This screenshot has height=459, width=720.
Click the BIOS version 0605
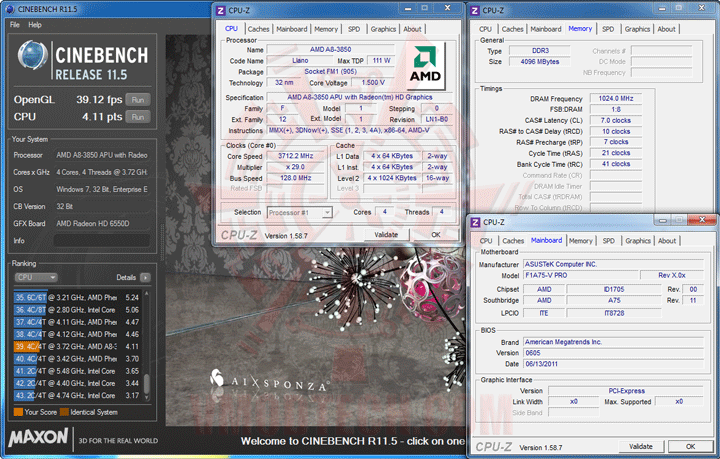(613, 353)
